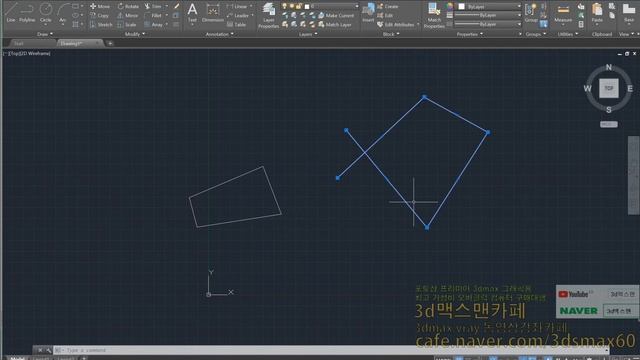Screen dimensions: 640x360
Task: Click Create block command
Action: coord(388,6)
